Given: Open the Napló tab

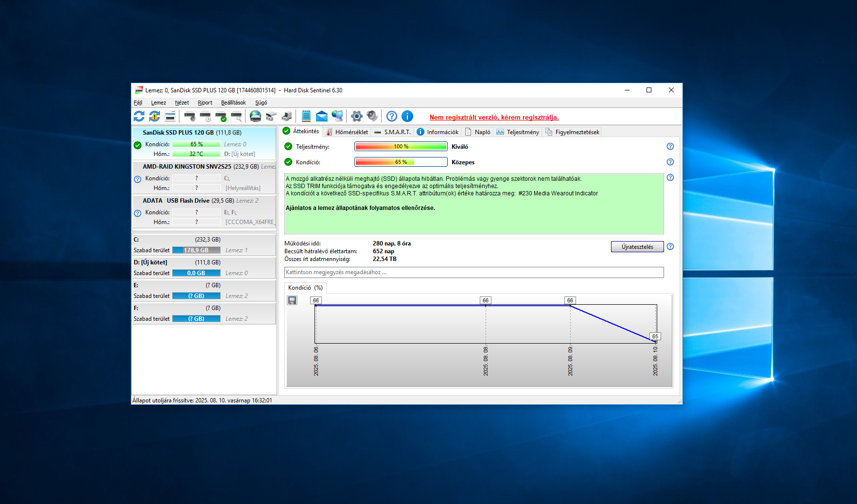Looking at the screenshot, I should point(478,132).
